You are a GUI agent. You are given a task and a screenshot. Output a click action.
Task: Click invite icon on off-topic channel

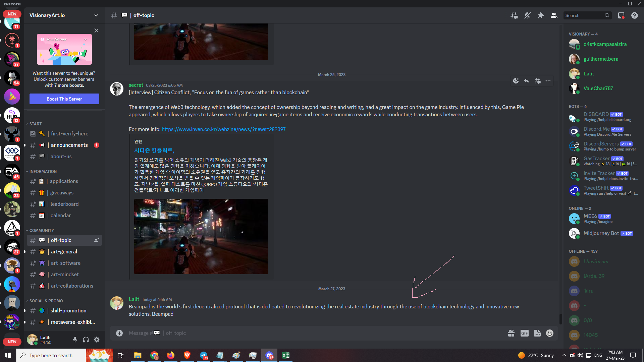click(97, 240)
